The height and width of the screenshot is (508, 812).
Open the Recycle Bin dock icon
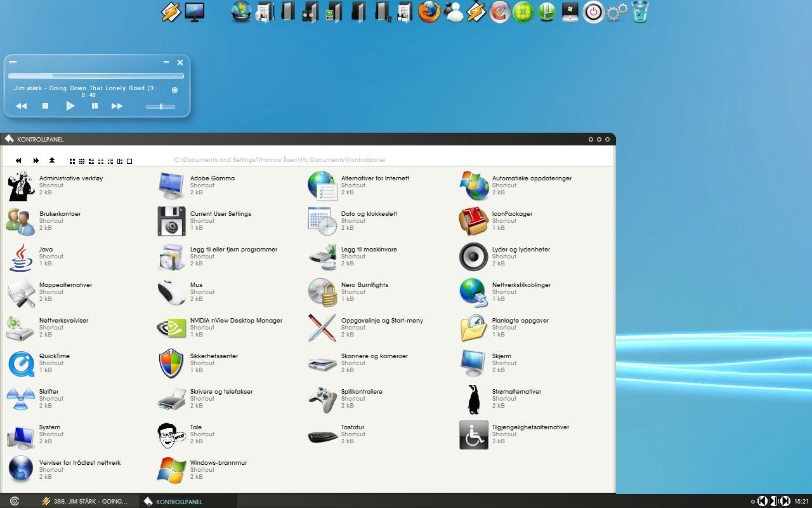(x=640, y=12)
